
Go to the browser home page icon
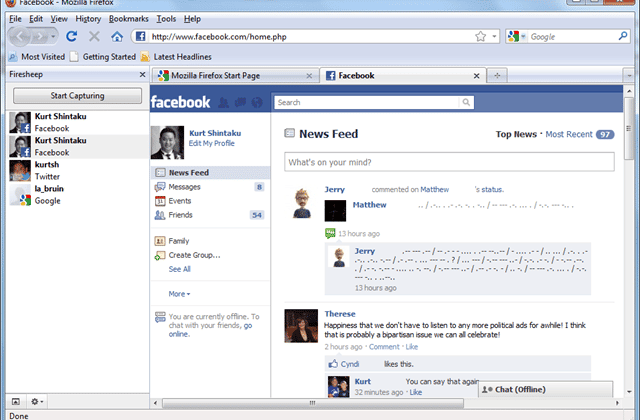pyautogui.click(x=117, y=37)
